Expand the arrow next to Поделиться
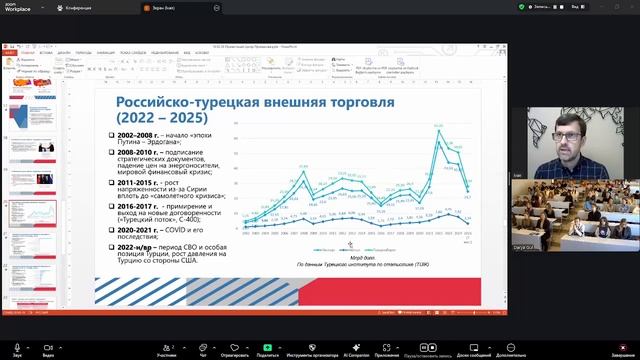 point(280,348)
